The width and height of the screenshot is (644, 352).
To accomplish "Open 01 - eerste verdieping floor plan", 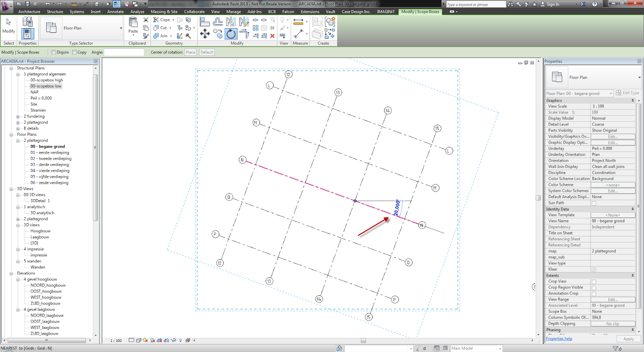I will 50,153.
